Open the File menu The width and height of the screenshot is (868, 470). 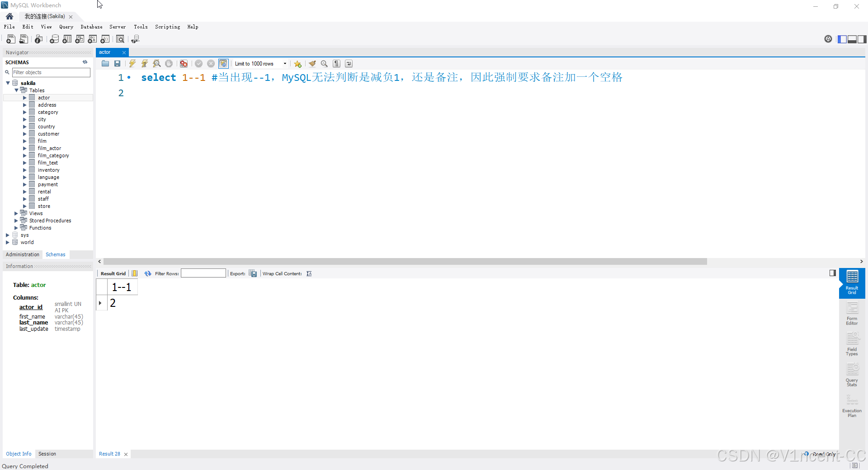[x=9, y=27]
